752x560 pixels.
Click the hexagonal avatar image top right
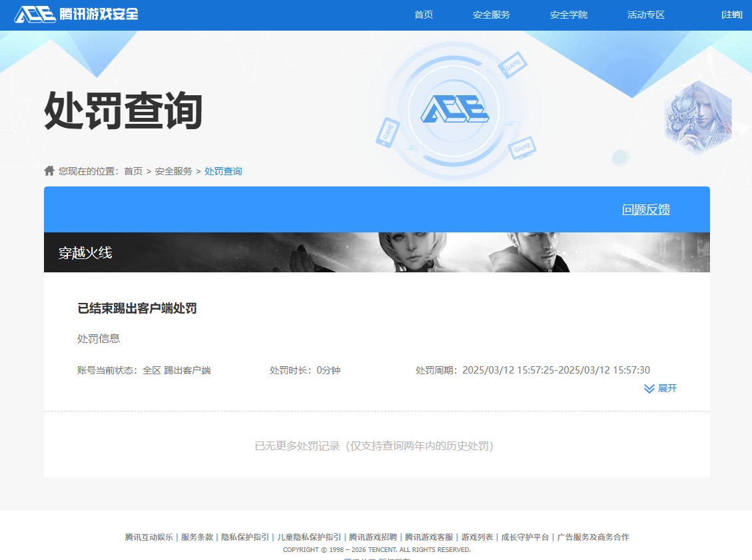pyautogui.click(x=697, y=115)
